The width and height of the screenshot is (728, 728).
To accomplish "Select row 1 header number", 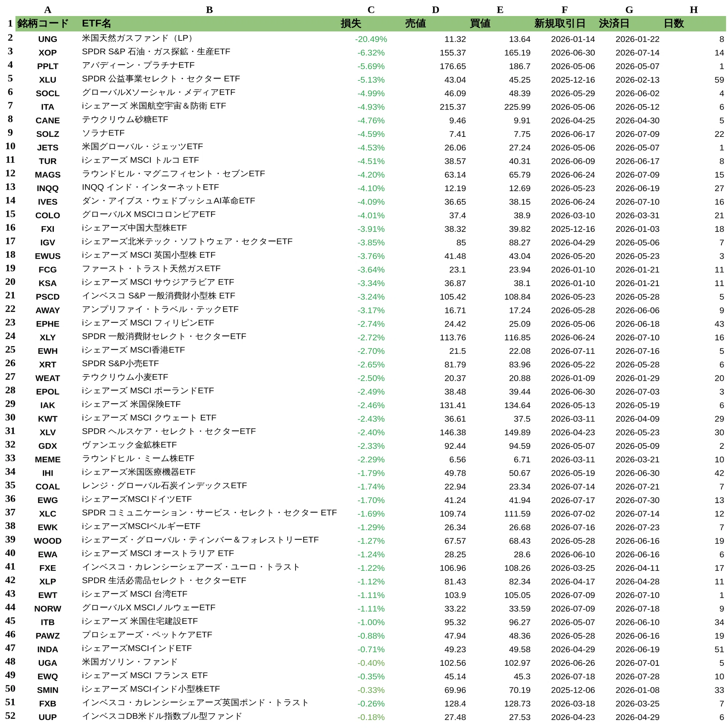I will pos(10,23).
